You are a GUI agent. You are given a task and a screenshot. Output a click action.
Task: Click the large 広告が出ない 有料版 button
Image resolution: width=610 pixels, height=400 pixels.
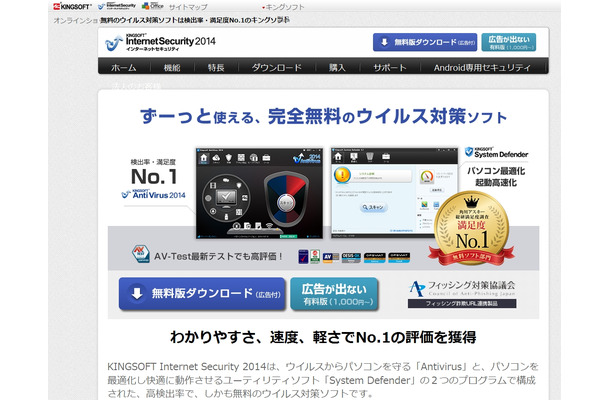pyautogui.click(x=334, y=294)
